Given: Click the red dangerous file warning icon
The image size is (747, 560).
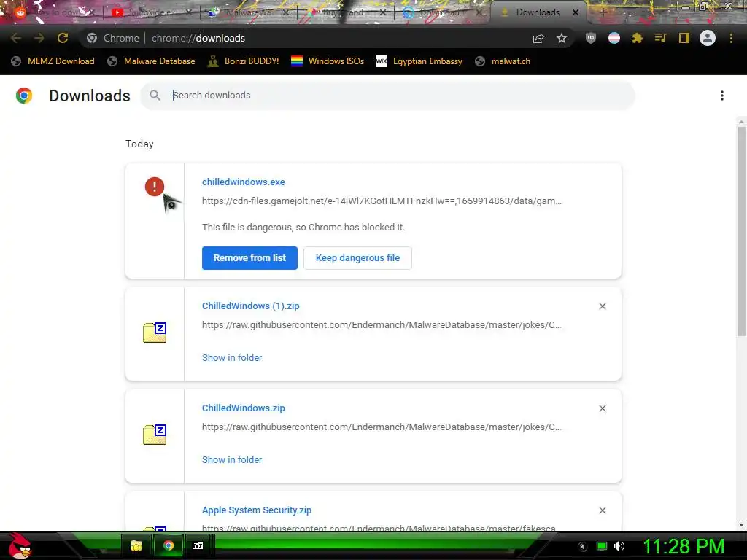Looking at the screenshot, I should [x=155, y=186].
